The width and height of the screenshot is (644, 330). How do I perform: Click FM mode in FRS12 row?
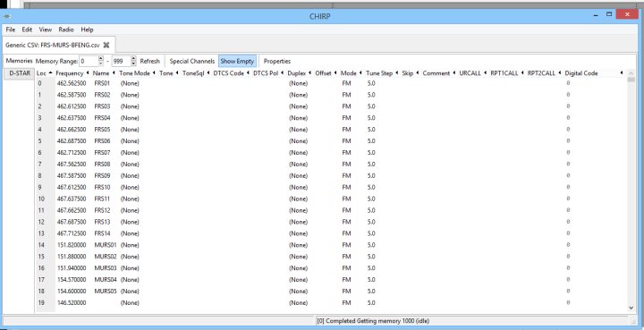pos(346,210)
